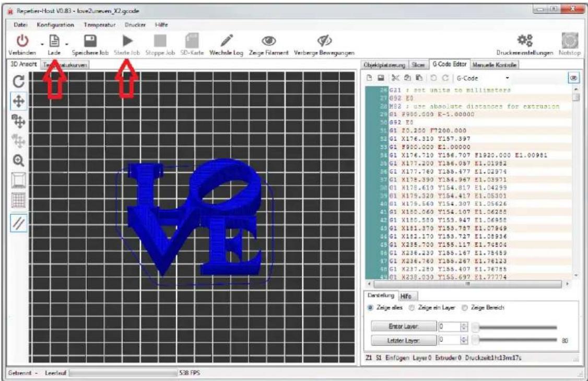Start printing with Starte Job
This screenshot has height=381, width=588.
click(x=127, y=45)
